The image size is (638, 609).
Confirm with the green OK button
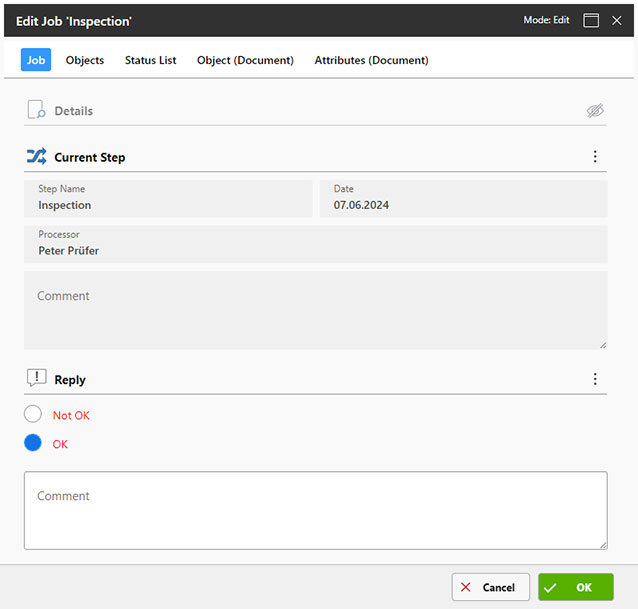[575, 587]
